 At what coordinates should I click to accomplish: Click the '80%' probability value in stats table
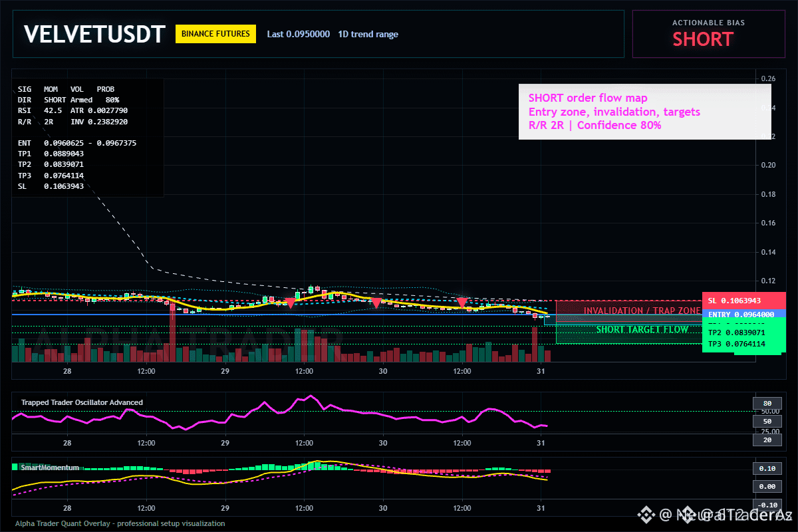click(112, 99)
